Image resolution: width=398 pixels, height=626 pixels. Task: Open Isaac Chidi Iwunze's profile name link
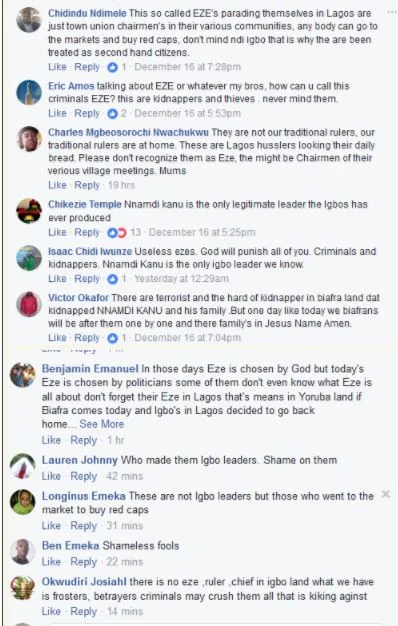(x=90, y=252)
